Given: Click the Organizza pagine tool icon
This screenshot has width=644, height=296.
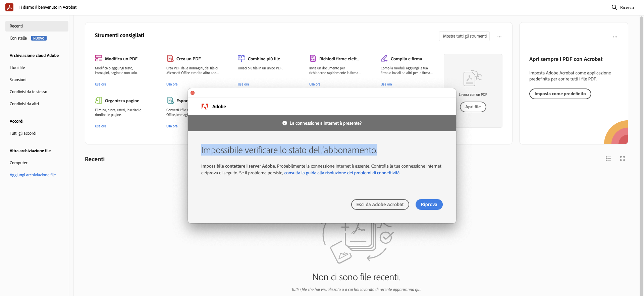Looking at the screenshot, I should tap(98, 100).
